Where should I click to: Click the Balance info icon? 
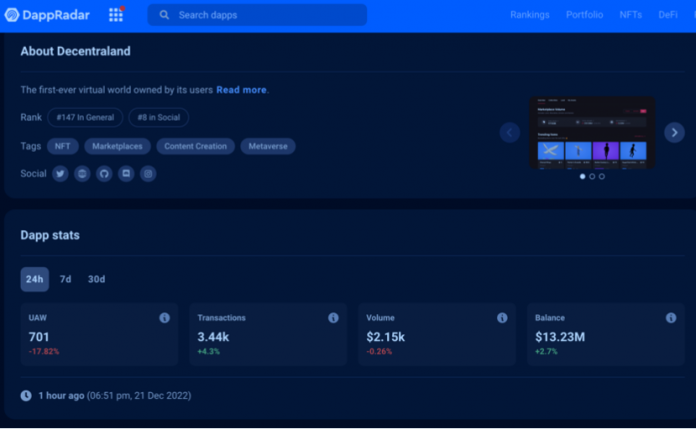[x=671, y=318]
